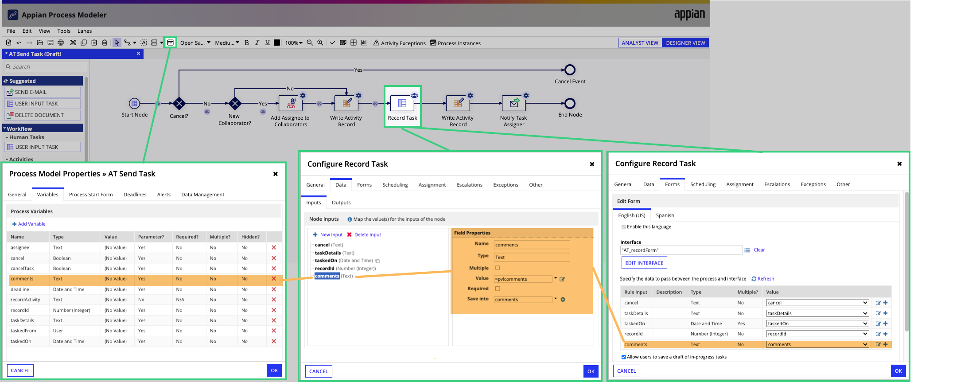Click the interface picker list icon
The height and width of the screenshot is (382, 980).
[747, 250]
